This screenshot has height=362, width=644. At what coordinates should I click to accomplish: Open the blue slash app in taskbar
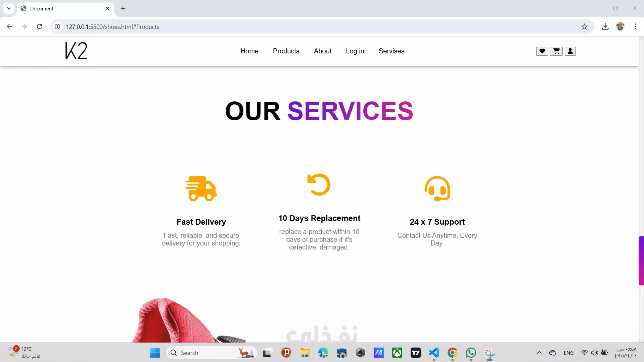click(x=379, y=353)
